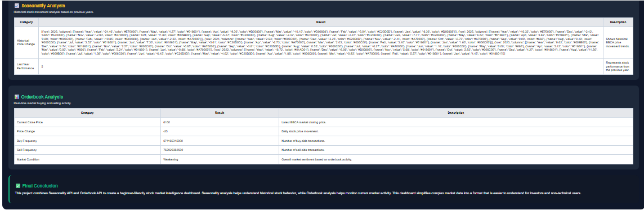Click Result header in Seasonality table
Viewport: 644px width, 210px height.
pyautogui.click(x=321, y=22)
